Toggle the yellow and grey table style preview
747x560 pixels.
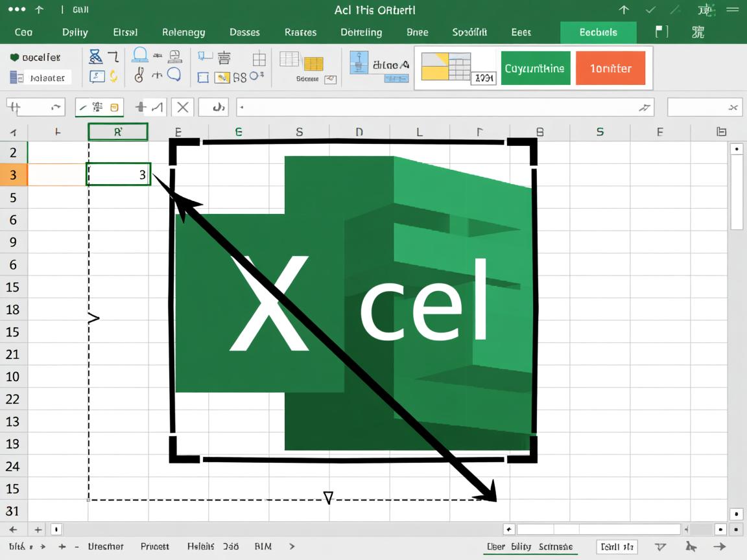(446, 67)
